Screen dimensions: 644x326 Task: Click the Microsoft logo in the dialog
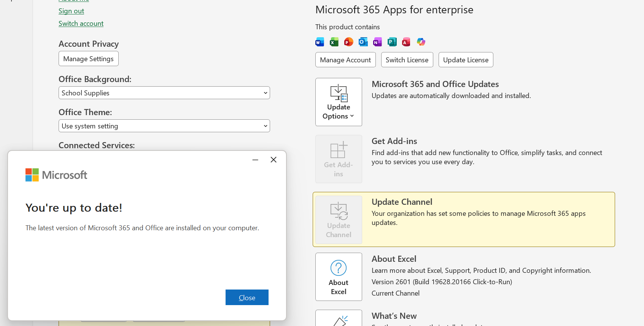[56, 175]
